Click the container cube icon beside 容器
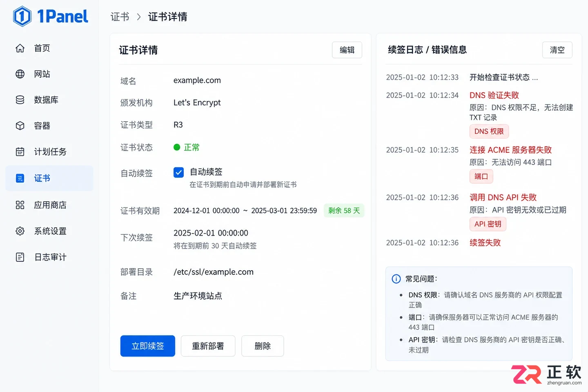588x392 pixels. tap(20, 125)
